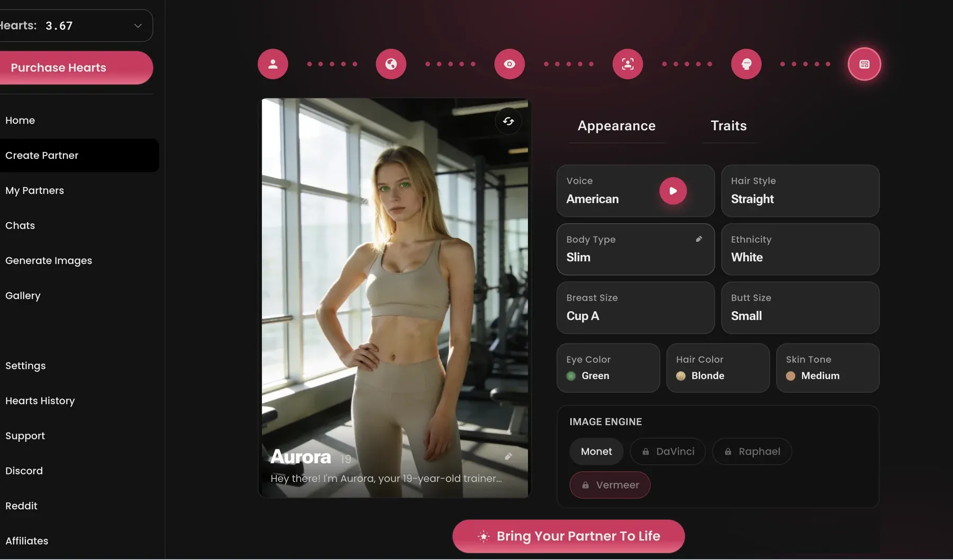Open My Partners in the sidebar
The width and height of the screenshot is (953, 560).
[34, 191]
